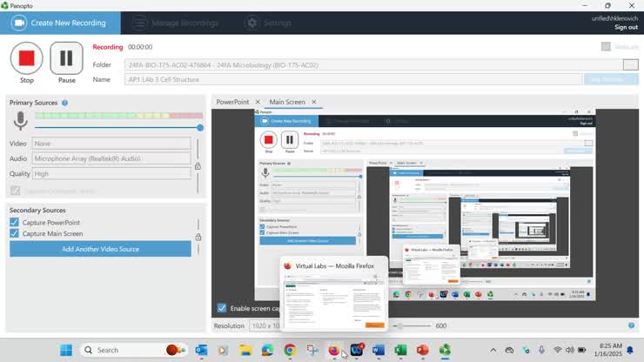The width and height of the screenshot is (644, 362).
Task: Open the Manage Recordings tab
Action: tap(184, 23)
